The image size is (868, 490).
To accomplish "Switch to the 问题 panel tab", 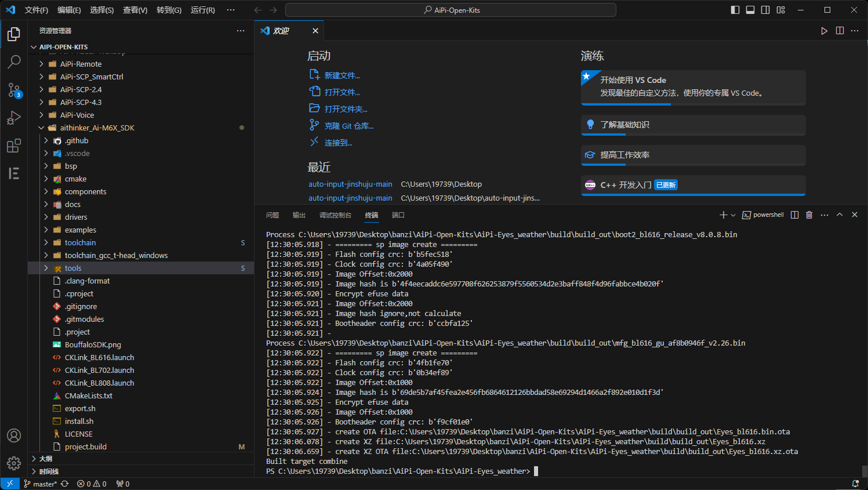I will (x=273, y=215).
